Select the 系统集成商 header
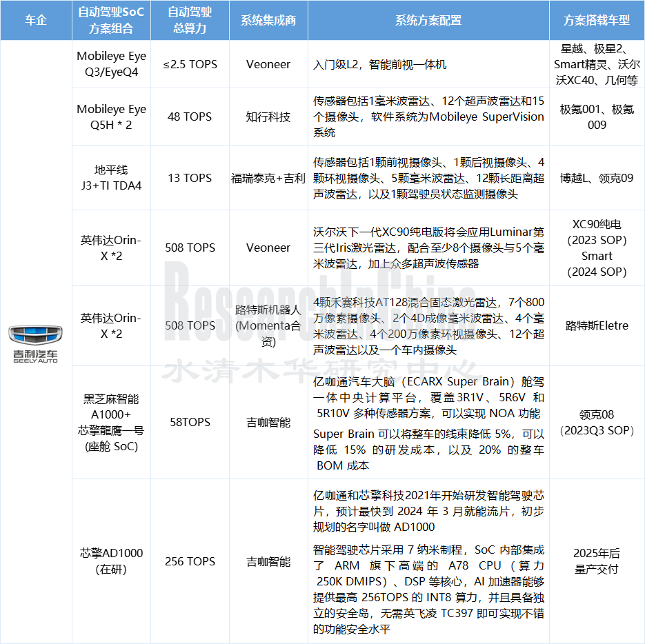Screen dimensions: 645x644 [268, 20]
